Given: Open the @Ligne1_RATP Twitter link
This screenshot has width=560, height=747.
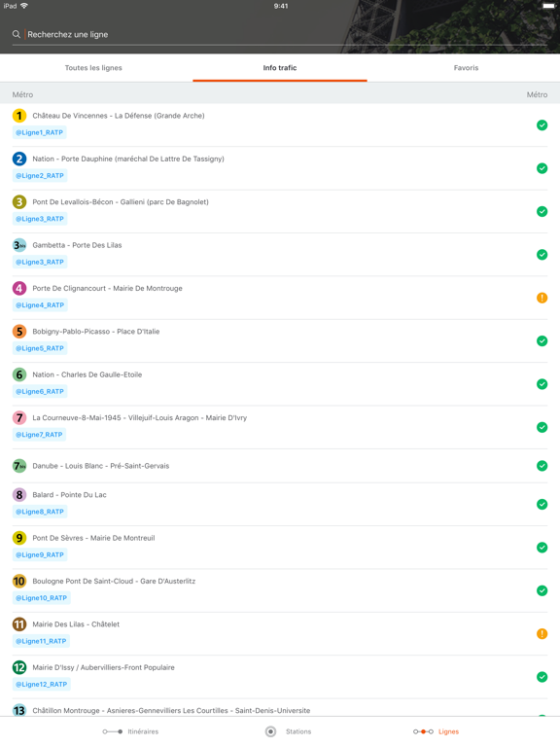Looking at the screenshot, I should (40, 132).
